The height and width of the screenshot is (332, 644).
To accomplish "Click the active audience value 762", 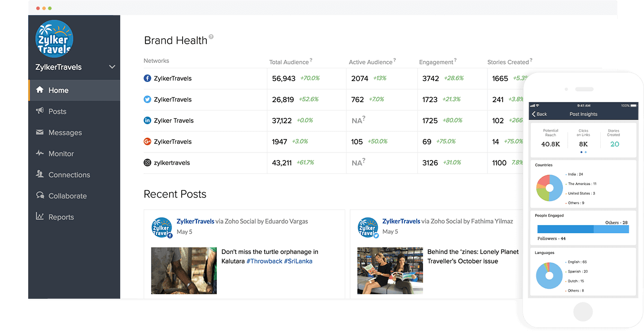I will (358, 100).
